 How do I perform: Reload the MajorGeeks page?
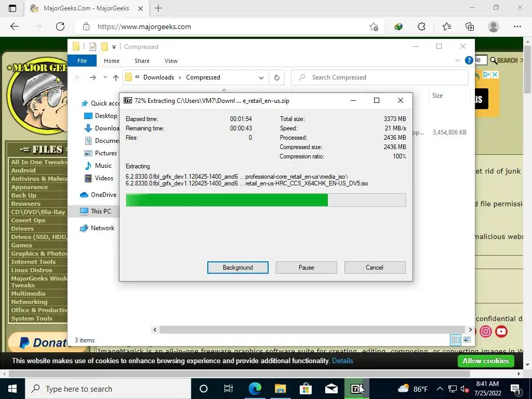pyautogui.click(x=60, y=26)
